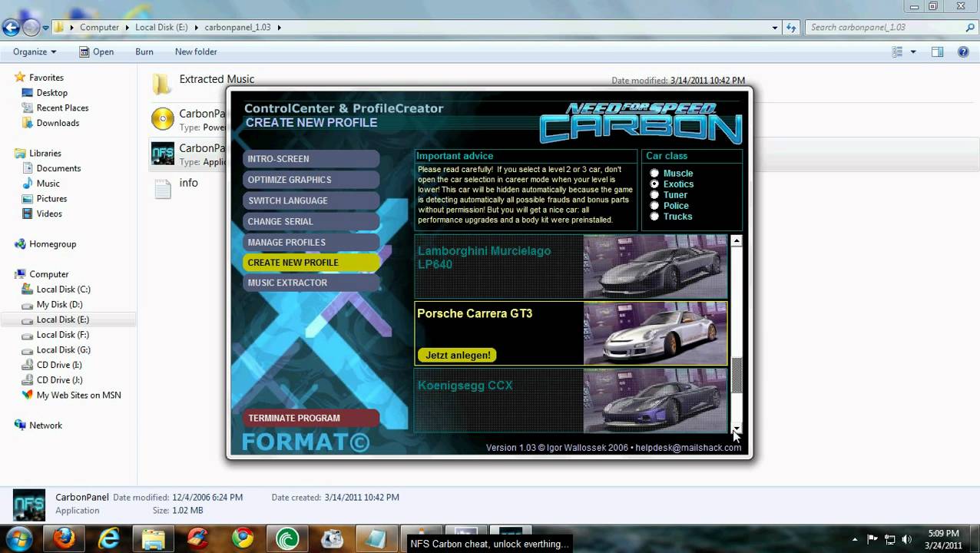Open the MANAGE PROFILES menu item
The height and width of the screenshot is (553, 980).
pyautogui.click(x=311, y=242)
